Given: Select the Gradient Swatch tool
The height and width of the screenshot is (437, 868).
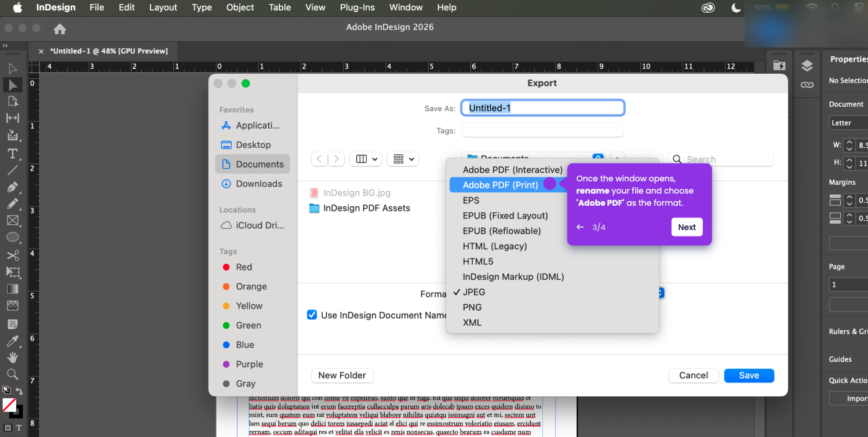Looking at the screenshot, I should click(13, 289).
